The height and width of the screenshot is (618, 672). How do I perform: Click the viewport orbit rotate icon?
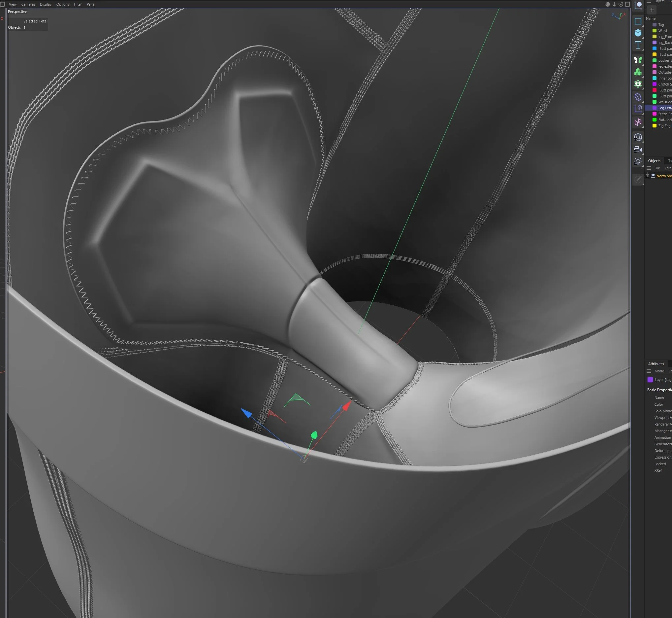click(x=621, y=4)
